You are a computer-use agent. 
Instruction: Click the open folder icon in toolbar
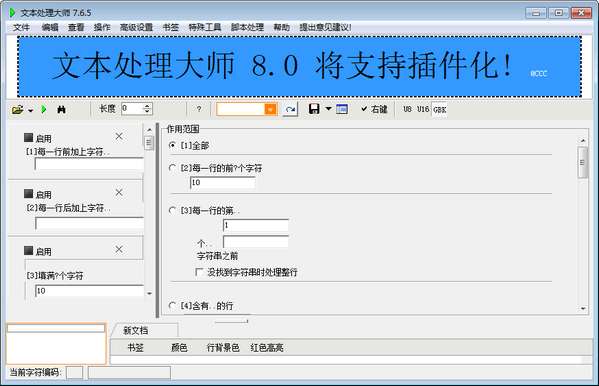point(18,110)
